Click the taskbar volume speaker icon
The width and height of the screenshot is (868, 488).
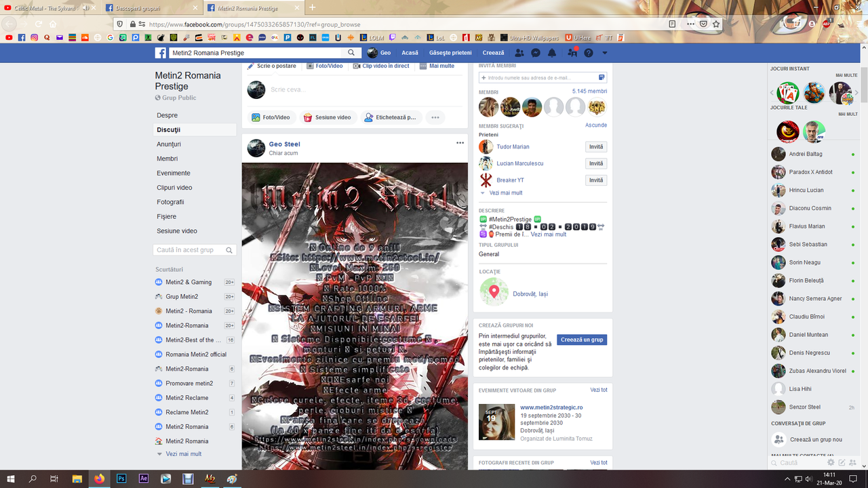tap(810, 479)
